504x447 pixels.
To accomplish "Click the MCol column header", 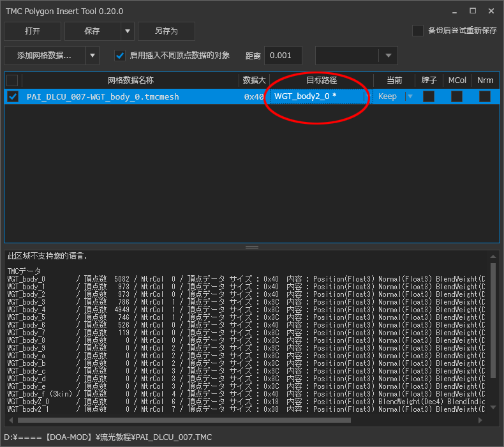I will [457, 80].
